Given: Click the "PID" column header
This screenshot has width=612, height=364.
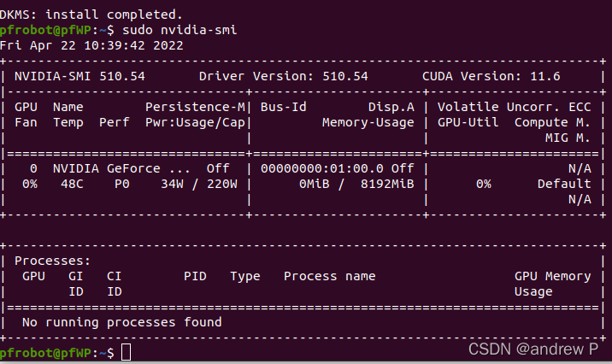Looking at the screenshot, I should 195,276.
